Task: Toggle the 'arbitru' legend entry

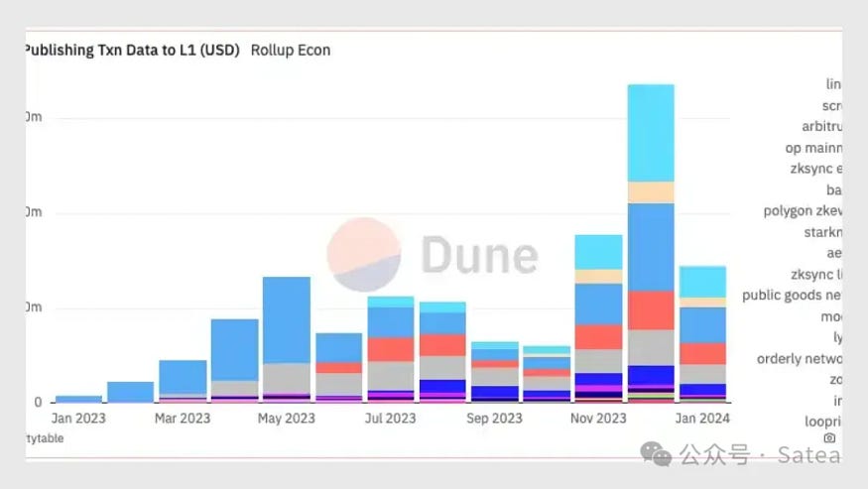Action: (821, 126)
